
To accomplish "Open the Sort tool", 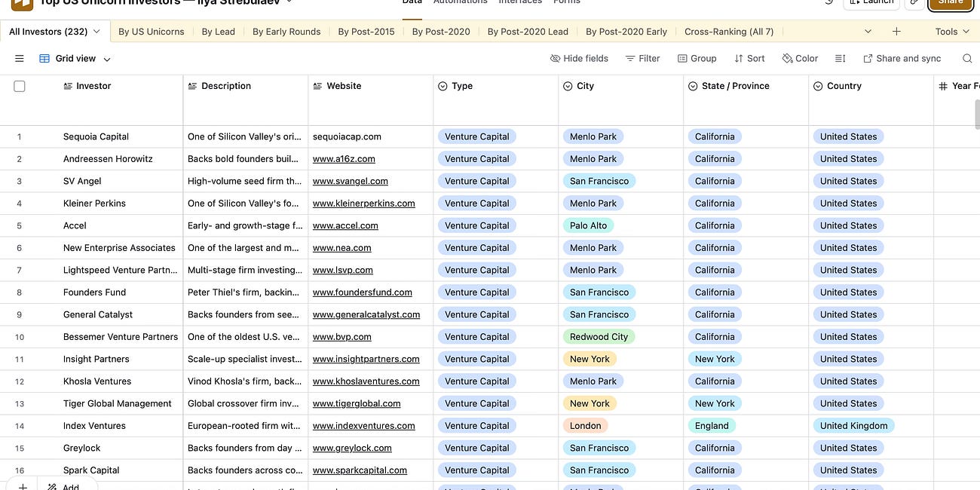I will pos(749,58).
